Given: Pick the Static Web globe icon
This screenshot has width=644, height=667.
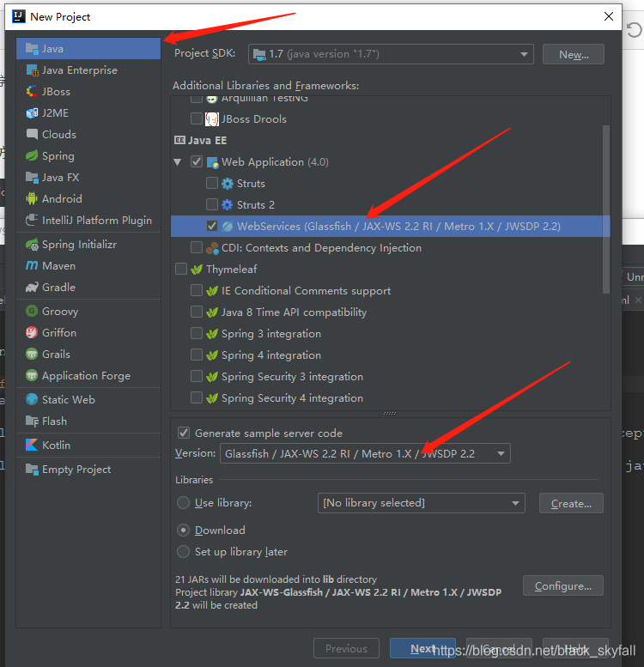Looking at the screenshot, I should pos(32,399).
